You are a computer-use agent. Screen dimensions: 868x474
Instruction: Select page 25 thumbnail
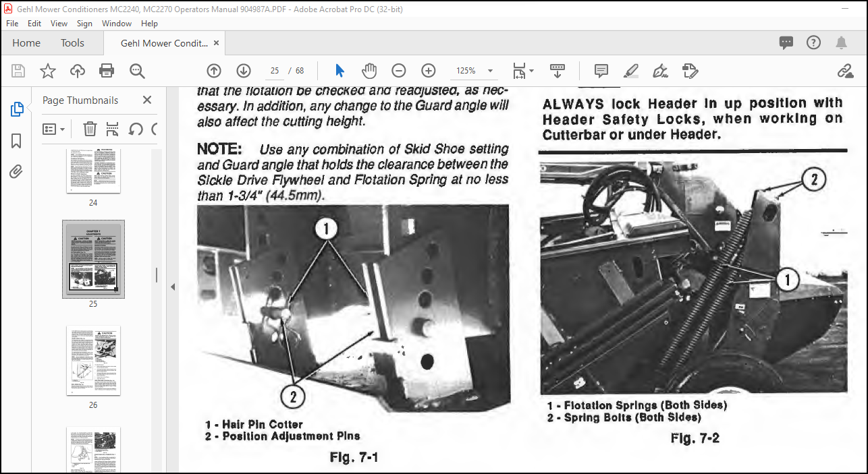pyautogui.click(x=93, y=259)
